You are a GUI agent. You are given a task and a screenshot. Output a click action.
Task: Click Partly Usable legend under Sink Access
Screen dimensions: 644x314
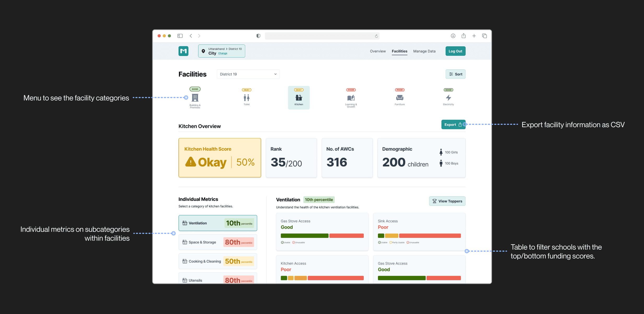coord(397,243)
